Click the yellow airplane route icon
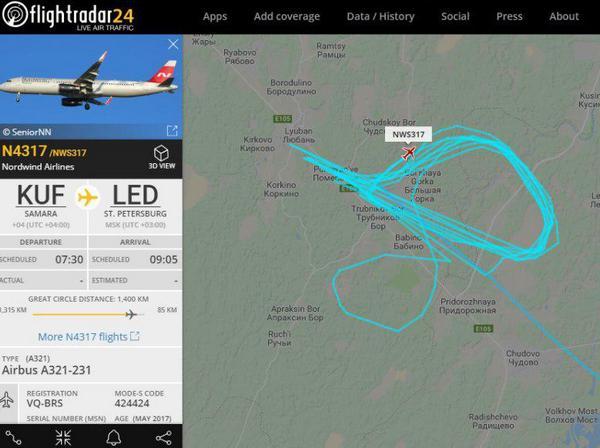The width and height of the screenshot is (600, 448). 88,197
